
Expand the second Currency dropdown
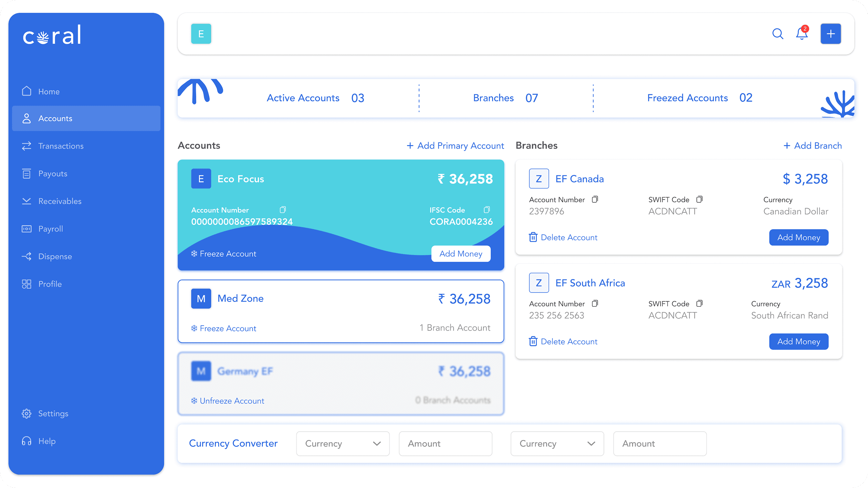pyautogui.click(x=557, y=444)
